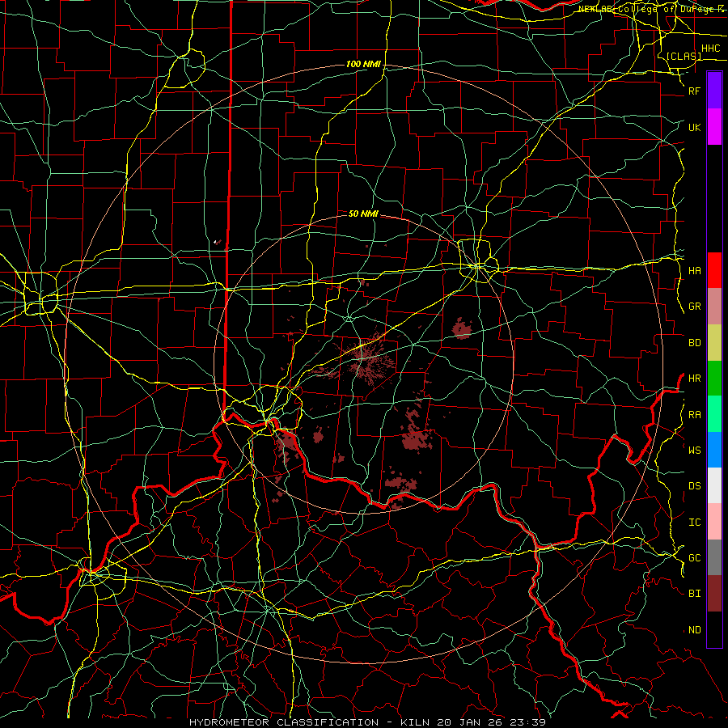Click the 50 NMI range ring label
Viewport: 728px width, 728px height.
pos(363,214)
